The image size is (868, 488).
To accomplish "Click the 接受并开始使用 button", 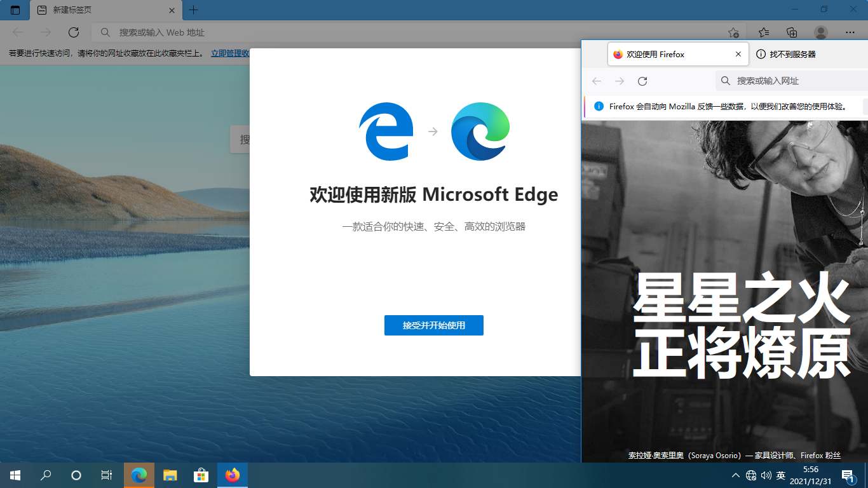I will pos(433,325).
